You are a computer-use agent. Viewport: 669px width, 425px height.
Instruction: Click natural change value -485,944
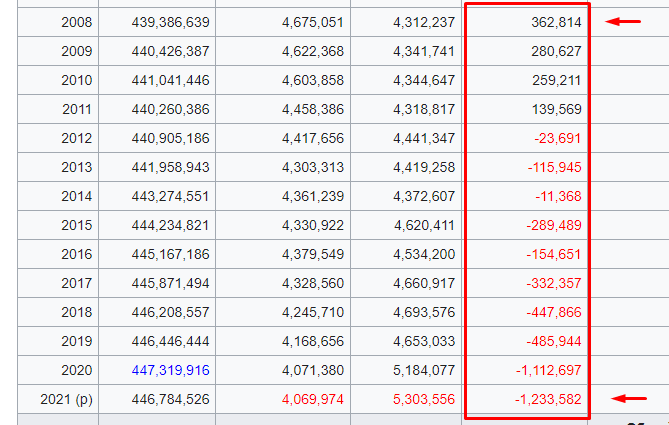554,341
